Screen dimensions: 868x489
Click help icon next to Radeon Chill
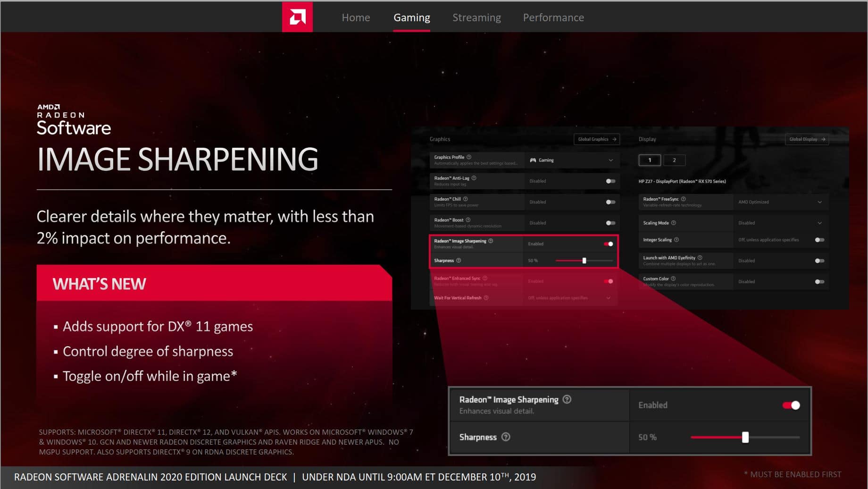click(x=465, y=199)
